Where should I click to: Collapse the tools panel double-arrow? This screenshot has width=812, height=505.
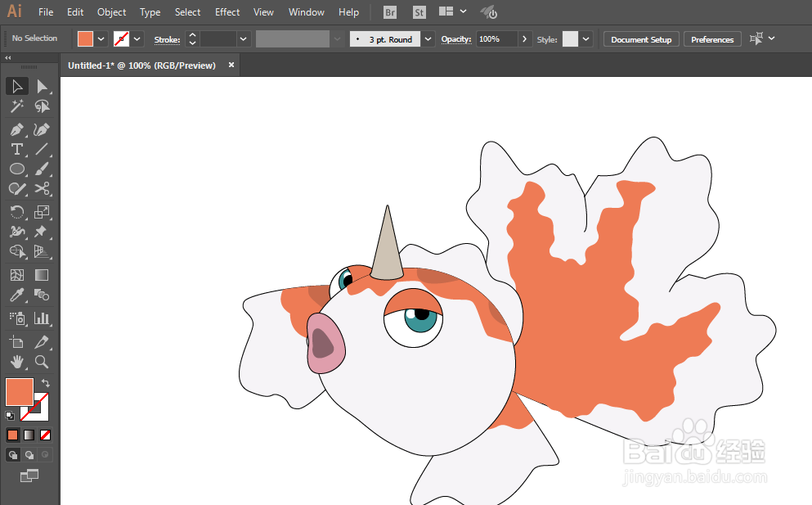click(x=7, y=57)
